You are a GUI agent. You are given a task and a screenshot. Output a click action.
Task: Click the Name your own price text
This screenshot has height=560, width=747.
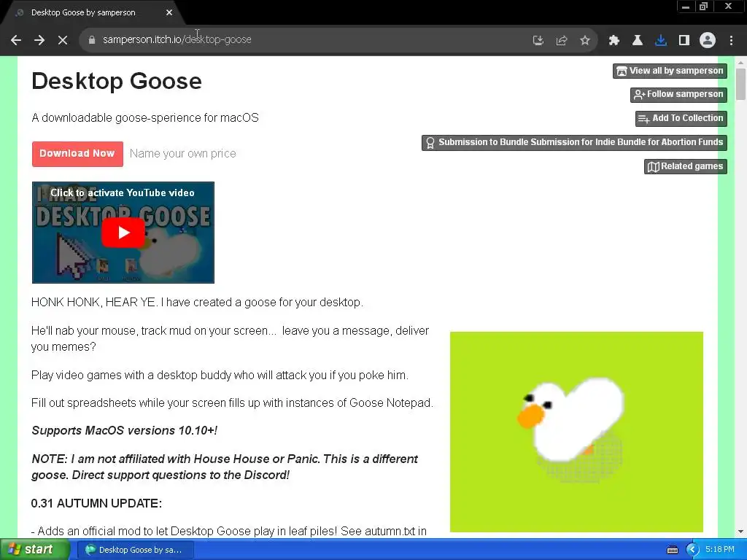(x=183, y=154)
